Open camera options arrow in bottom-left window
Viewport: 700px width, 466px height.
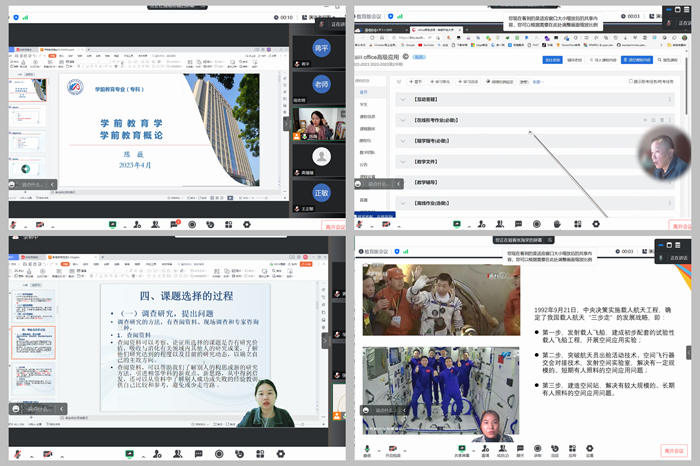(62, 456)
